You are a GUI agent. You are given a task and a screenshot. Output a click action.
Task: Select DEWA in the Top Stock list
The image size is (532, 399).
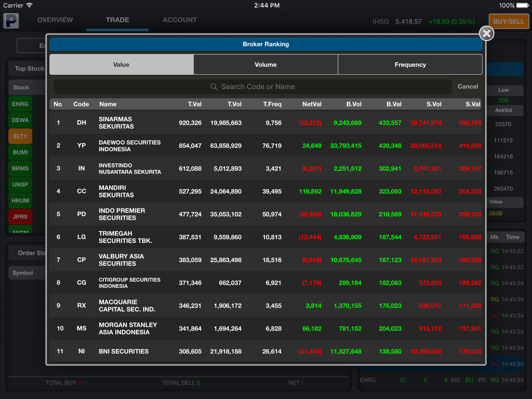[x=20, y=120]
